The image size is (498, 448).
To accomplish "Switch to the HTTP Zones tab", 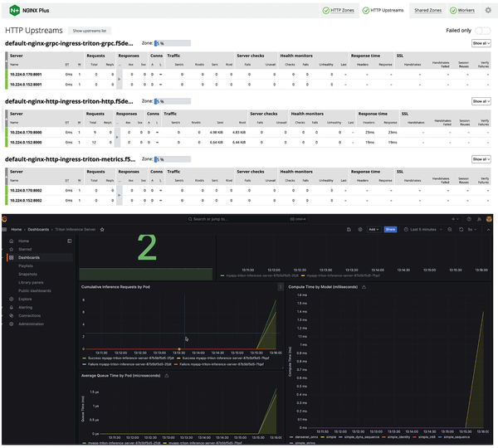I will (342, 10).
